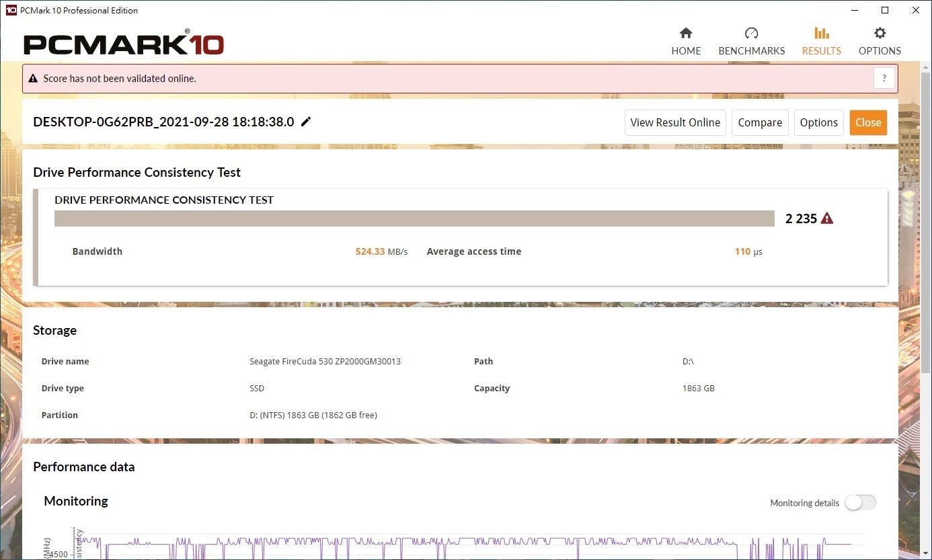The image size is (932, 560).
Task: Click the Home house icon
Action: click(686, 33)
